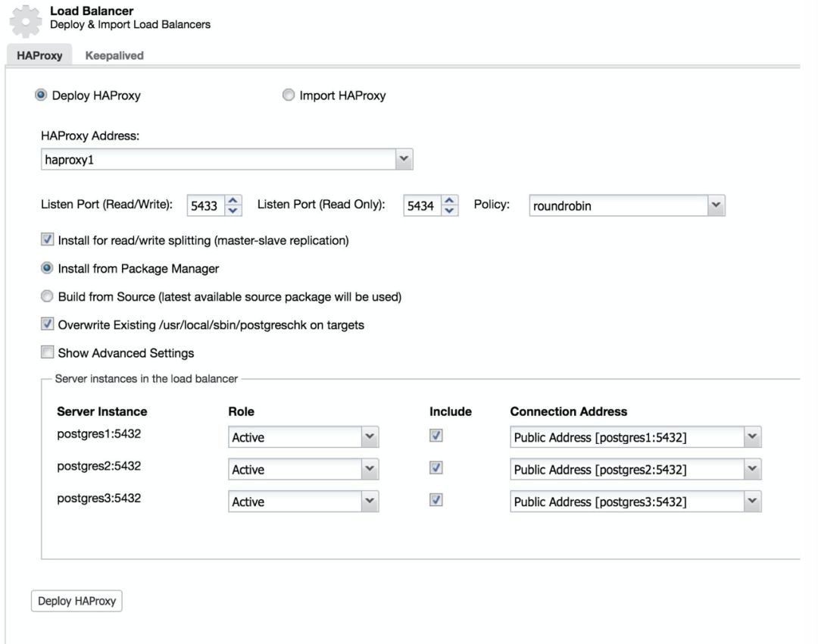Expand Role dropdown for postgres3:5432
Screen dimensions: 818x644
[369, 502]
